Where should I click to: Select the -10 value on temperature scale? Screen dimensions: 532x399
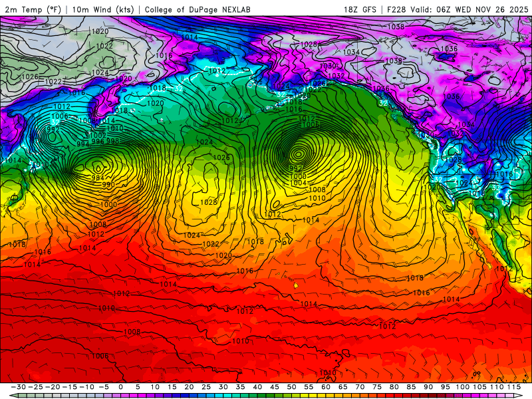[86, 387]
